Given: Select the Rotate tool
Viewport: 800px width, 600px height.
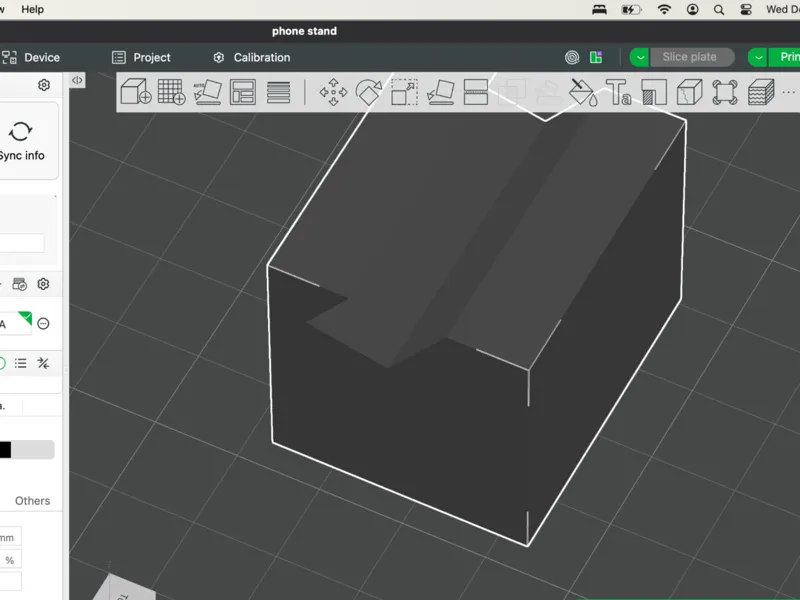Looking at the screenshot, I should [x=368, y=92].
